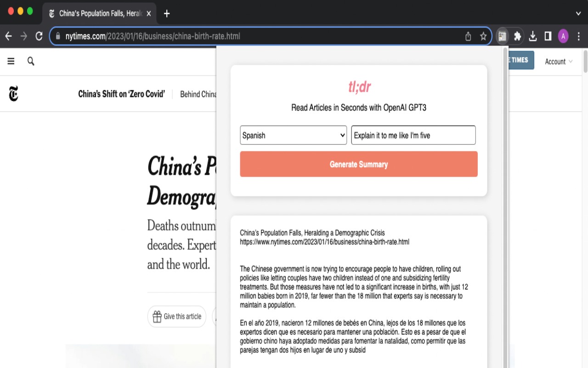
Task: Open the New York Times search magnifier
Action: (x=31, y=61)
